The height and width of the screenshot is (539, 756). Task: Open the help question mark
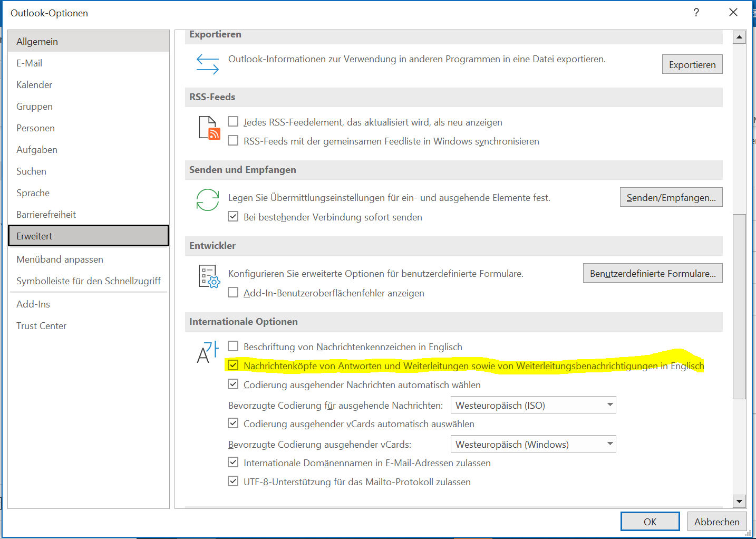[x=696, y=13]
